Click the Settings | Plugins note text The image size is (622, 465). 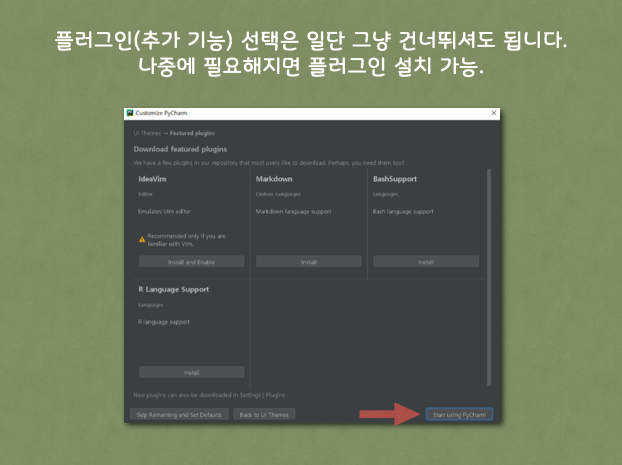209,395
